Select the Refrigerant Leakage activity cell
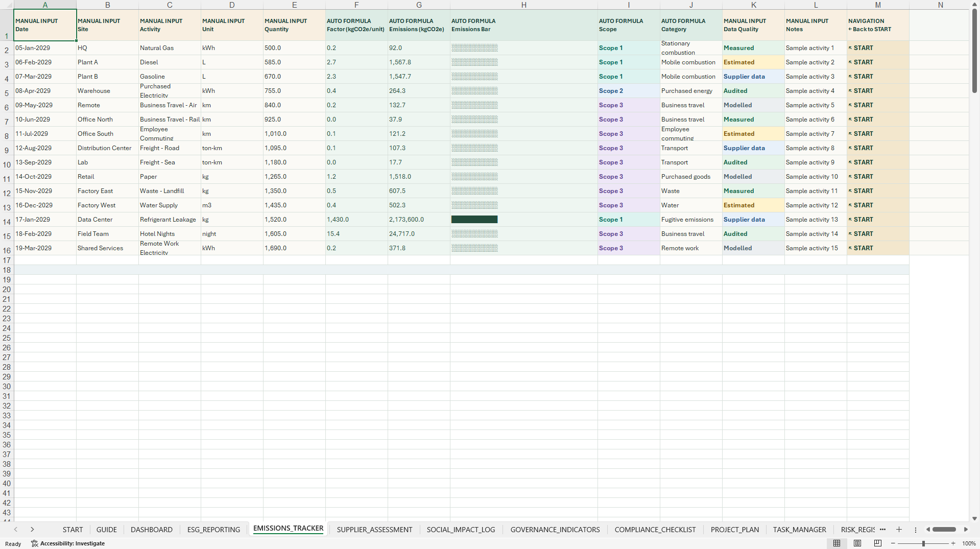This screenshot has height=549, width=980. pyautogui.click(x=170, y=220)
